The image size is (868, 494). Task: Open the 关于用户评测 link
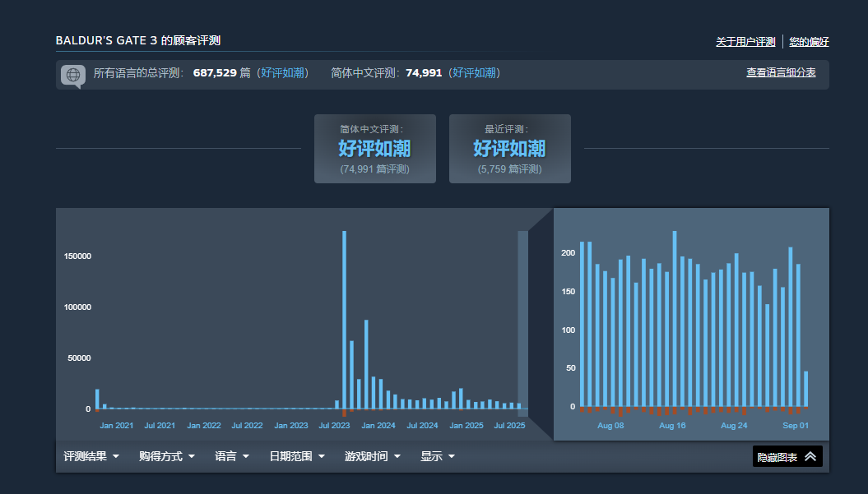[x=745, y=42]
